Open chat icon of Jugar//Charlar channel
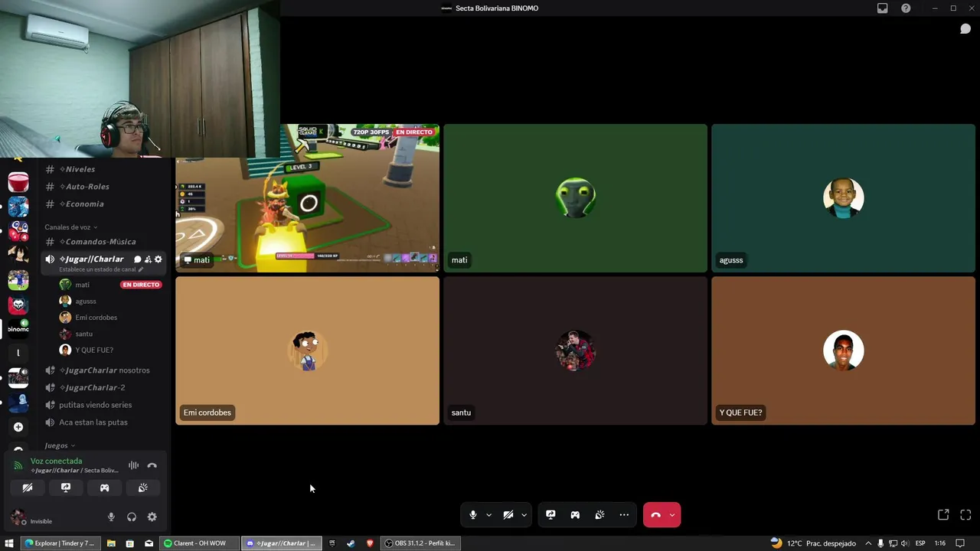 (x=138, y=259)
